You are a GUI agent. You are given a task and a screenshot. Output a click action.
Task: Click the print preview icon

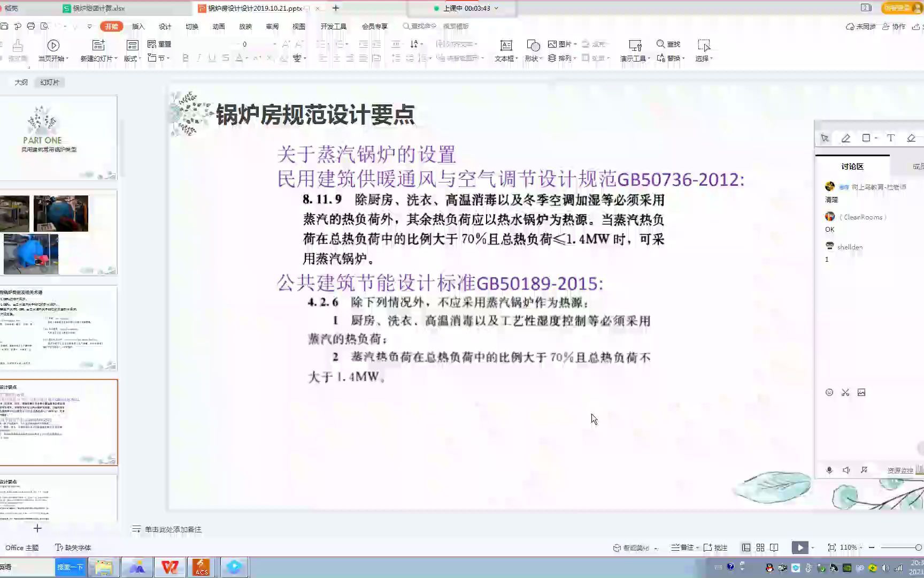[45, 26]
